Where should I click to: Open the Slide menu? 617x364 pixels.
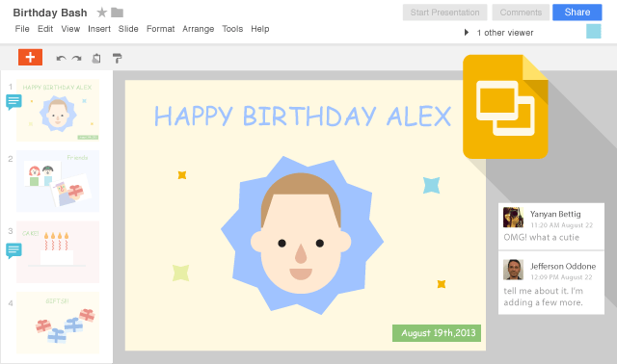(x=128, y=29)
